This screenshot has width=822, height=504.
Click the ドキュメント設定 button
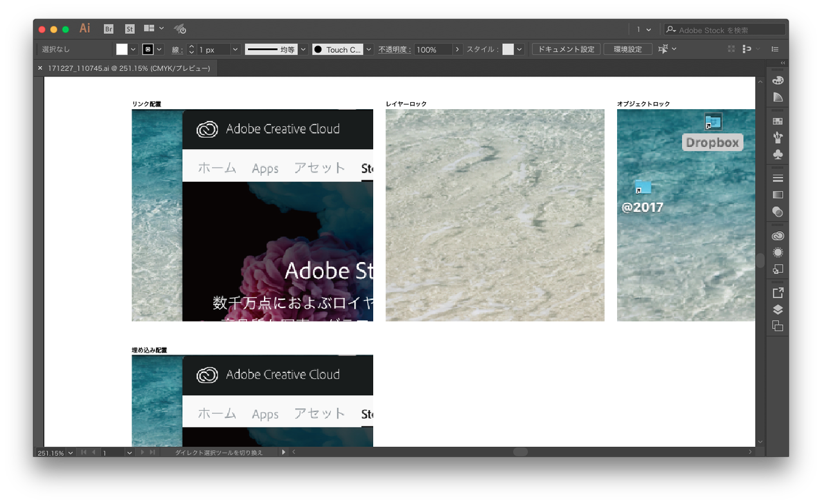566,49
